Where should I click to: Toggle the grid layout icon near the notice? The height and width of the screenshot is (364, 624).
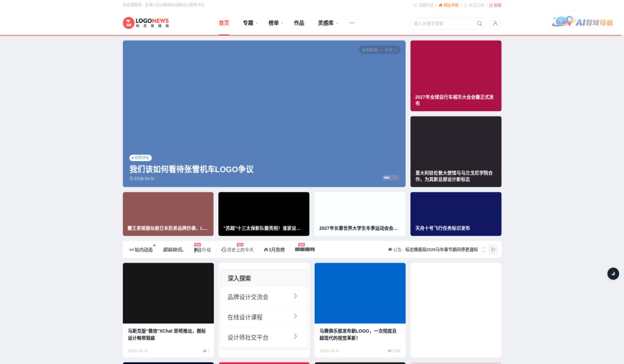click(x=493, y=250)
